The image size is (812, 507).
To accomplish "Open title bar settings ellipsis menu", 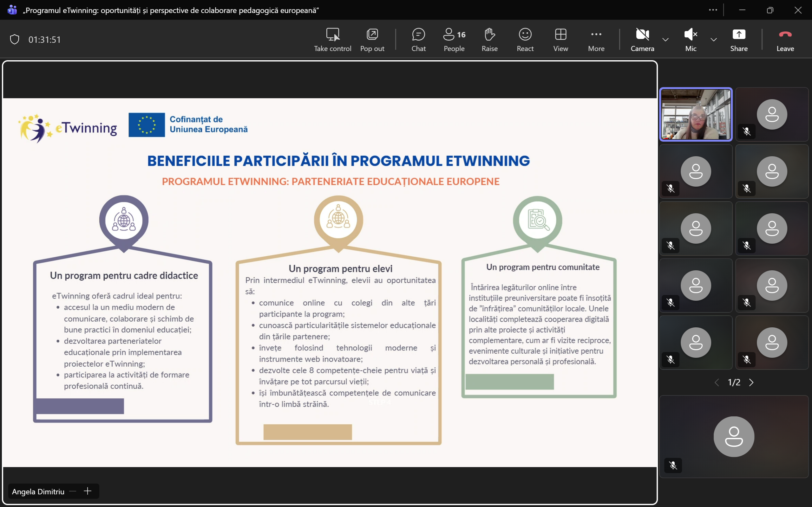I will coord(713,10).
